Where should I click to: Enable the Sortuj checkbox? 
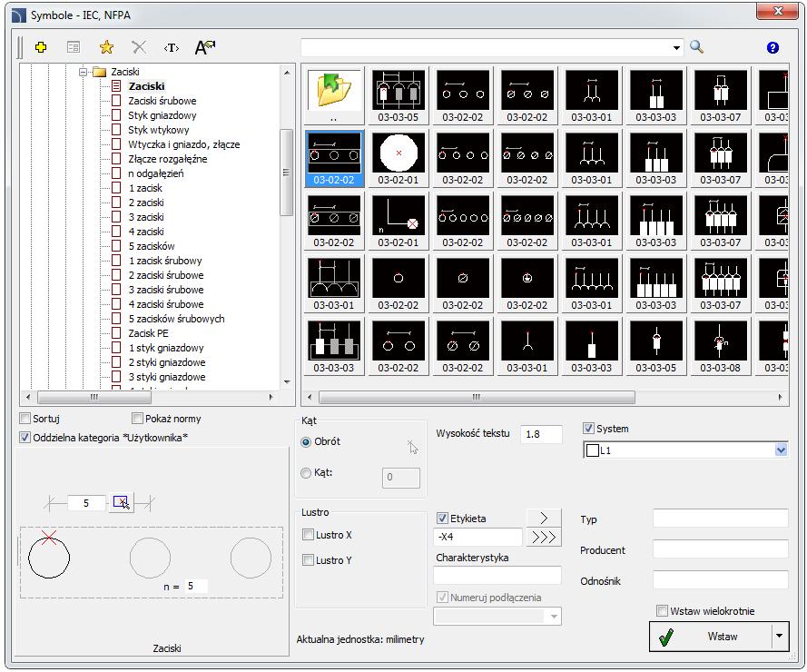pos(25,418)
